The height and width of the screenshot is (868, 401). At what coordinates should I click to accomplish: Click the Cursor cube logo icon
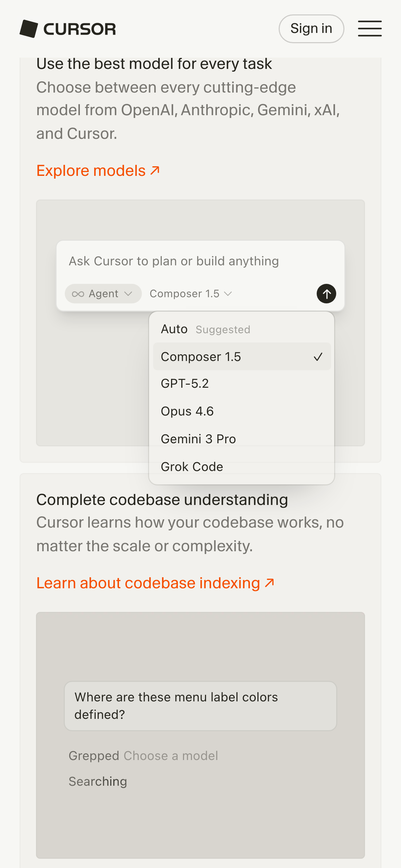coord(29,29)
